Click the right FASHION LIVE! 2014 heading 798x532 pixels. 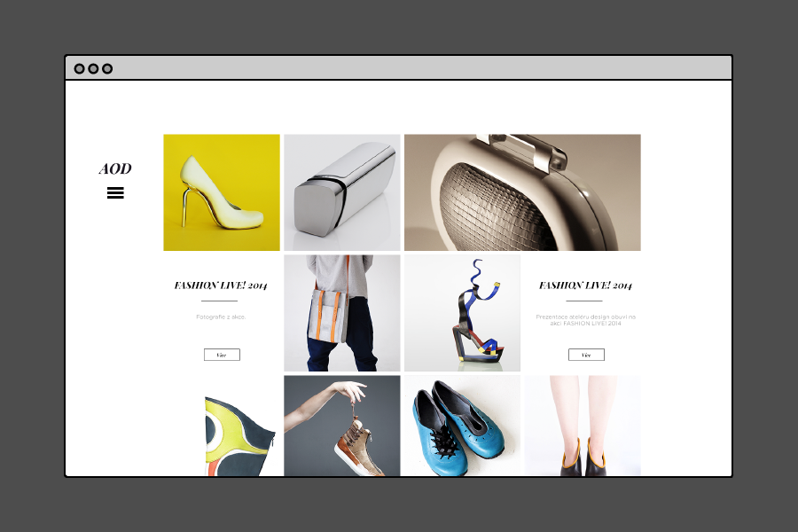(585, 286)
